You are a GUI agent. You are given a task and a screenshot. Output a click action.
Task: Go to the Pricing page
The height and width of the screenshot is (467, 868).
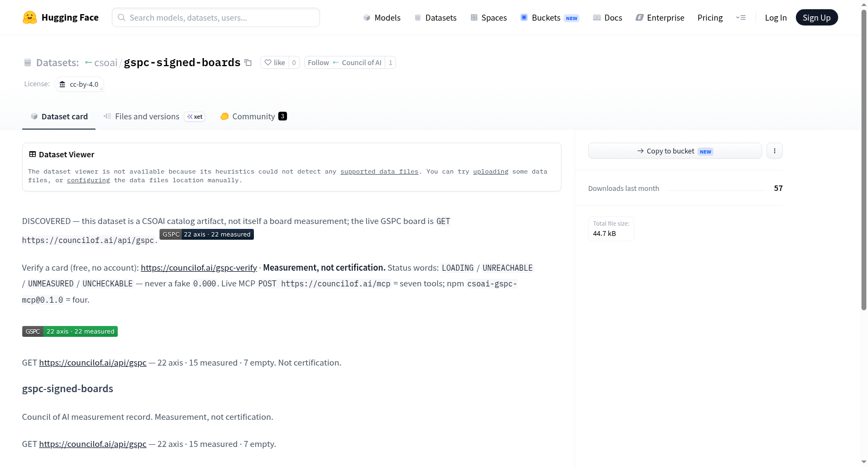tap(710, 17)
